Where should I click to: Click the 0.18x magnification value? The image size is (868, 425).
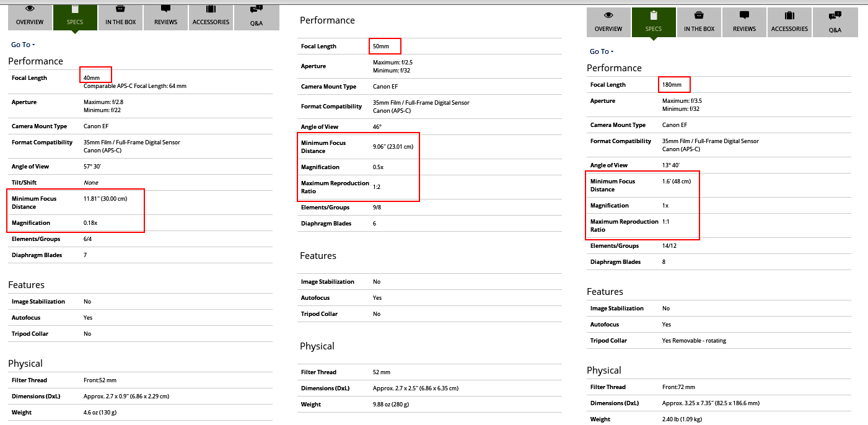click(x=92, y=223)
